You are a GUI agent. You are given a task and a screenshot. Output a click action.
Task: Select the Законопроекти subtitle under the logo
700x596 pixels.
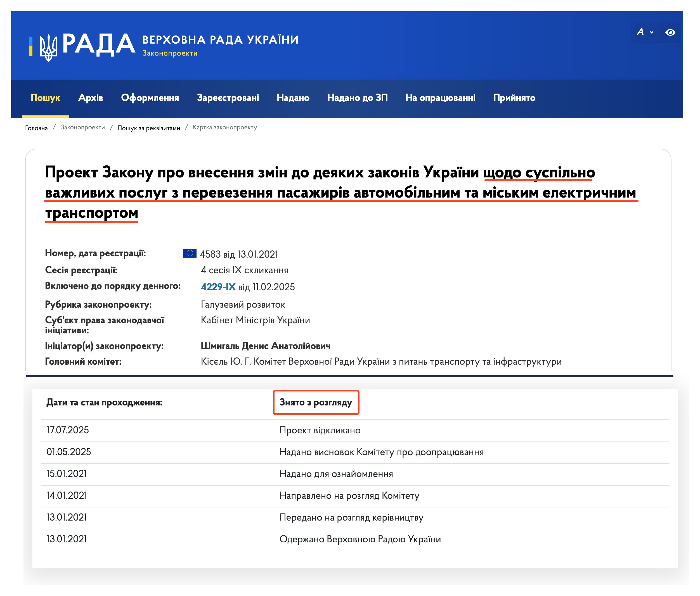click(x=170, y=53)
